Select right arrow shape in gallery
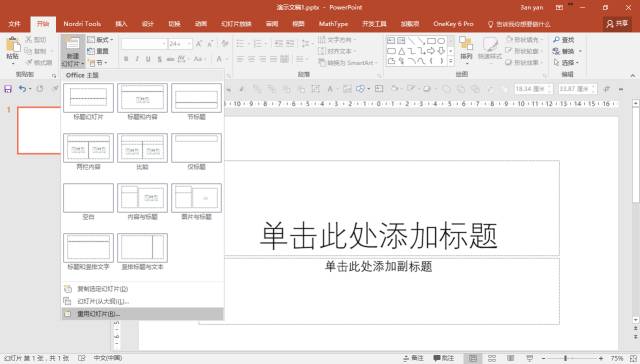The image size is (640, 364). click(431, 51)
